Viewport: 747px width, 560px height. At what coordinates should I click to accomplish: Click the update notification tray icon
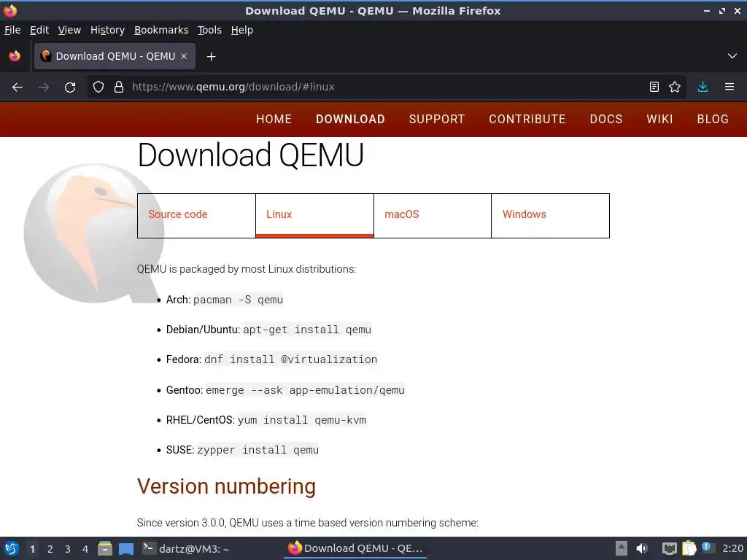pyautogui.click(x=707, y=548)
